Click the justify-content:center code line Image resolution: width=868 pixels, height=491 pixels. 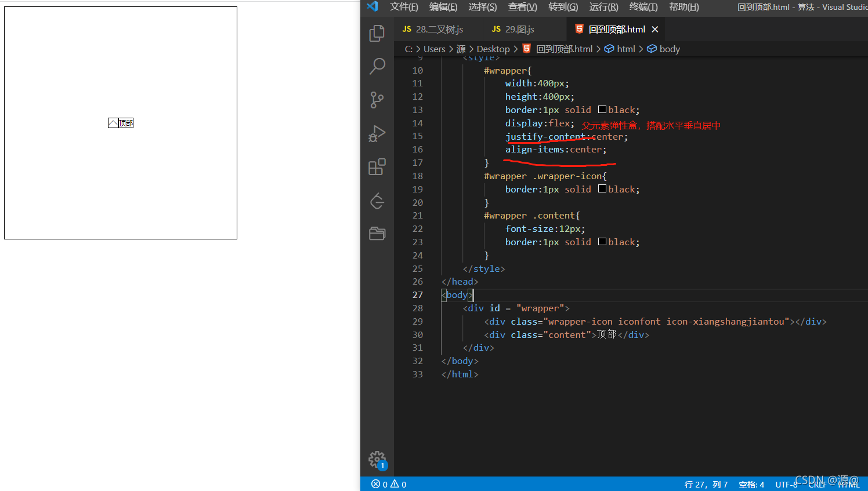[566, 137]
